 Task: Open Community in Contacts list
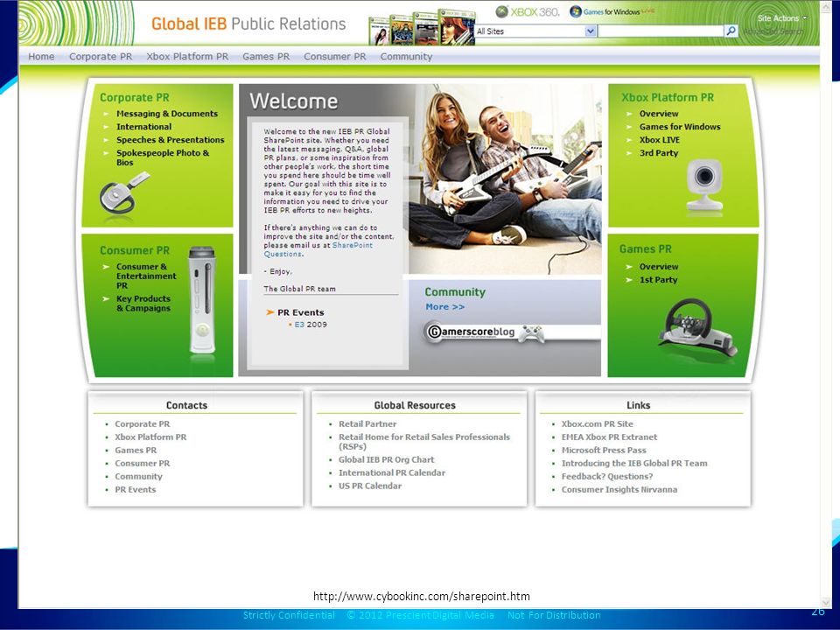tap(139, 477)
